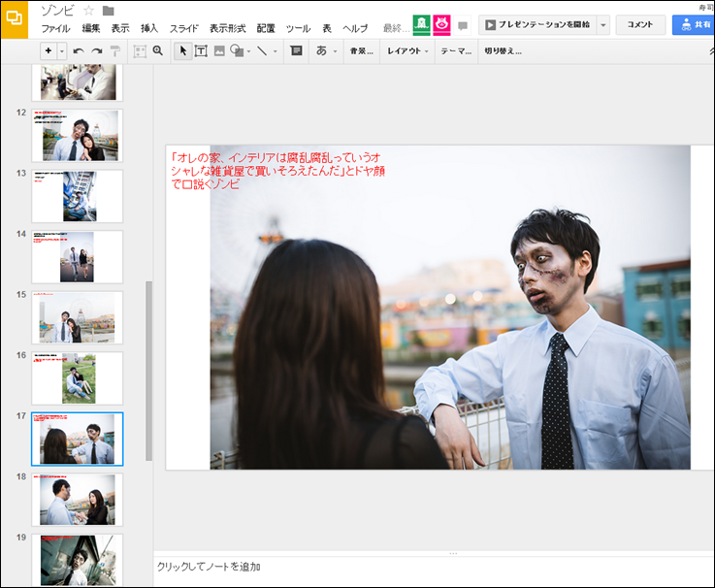Open the 編集 menu

point(91,28)
